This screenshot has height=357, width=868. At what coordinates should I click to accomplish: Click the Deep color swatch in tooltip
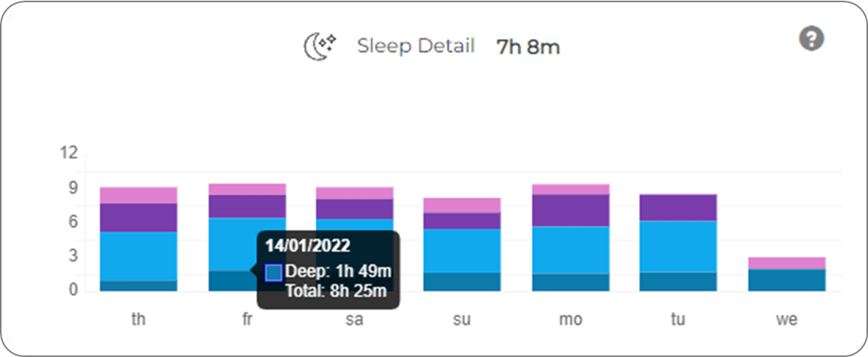pos(274,272)
